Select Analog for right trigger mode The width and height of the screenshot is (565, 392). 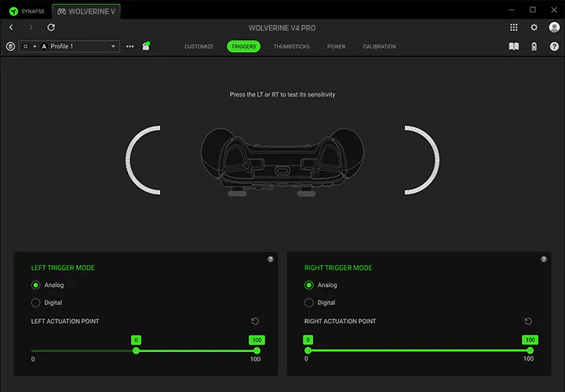[309, 285]
